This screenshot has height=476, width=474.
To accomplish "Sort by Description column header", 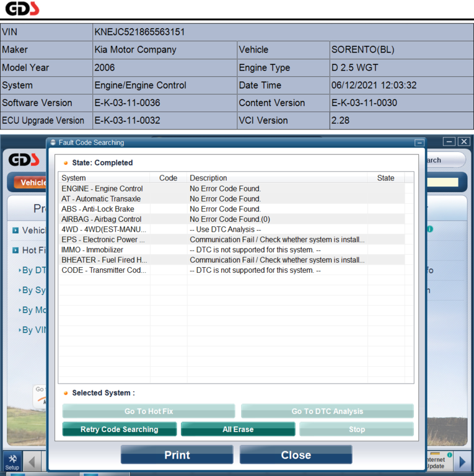I will [277, 178].
